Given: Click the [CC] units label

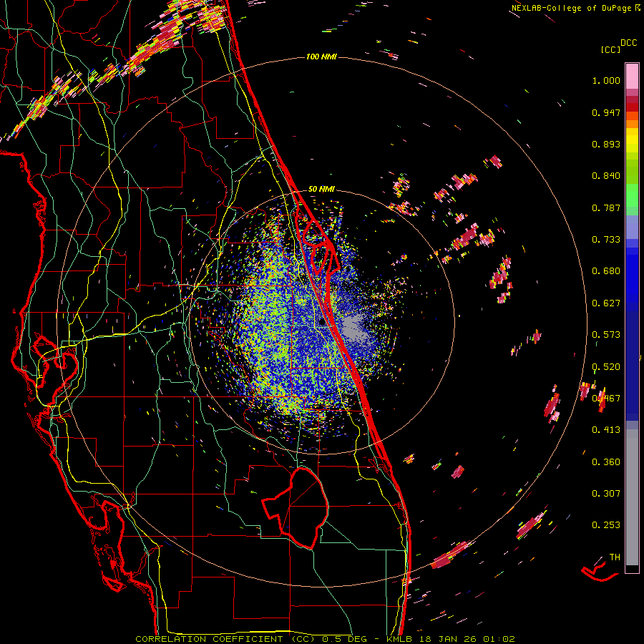Looking at the screenshot, I should tap(611, 49).
